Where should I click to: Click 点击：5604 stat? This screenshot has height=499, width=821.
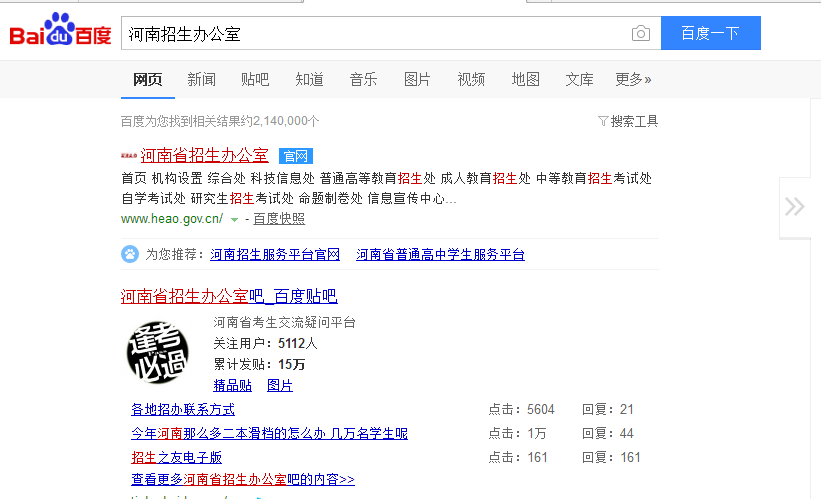click(522, 409)
